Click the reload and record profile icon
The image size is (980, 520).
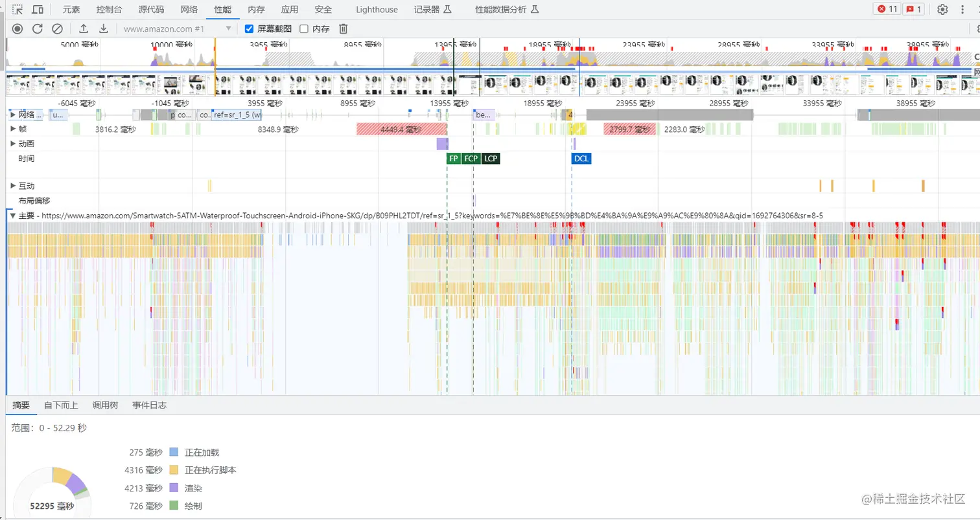(38, 28)
